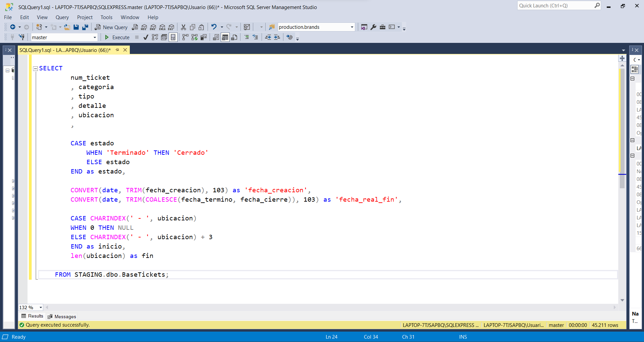644x342 pixels.
Task: Click the Undo arrow icon
Action: [x=214, y=27]
